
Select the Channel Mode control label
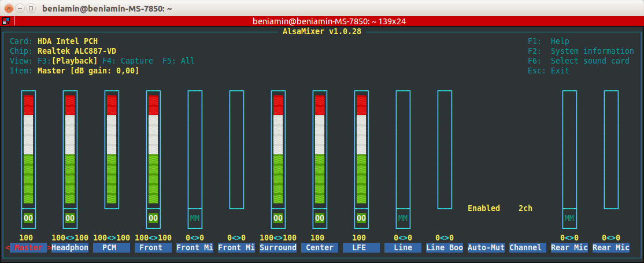coord(525,247)
